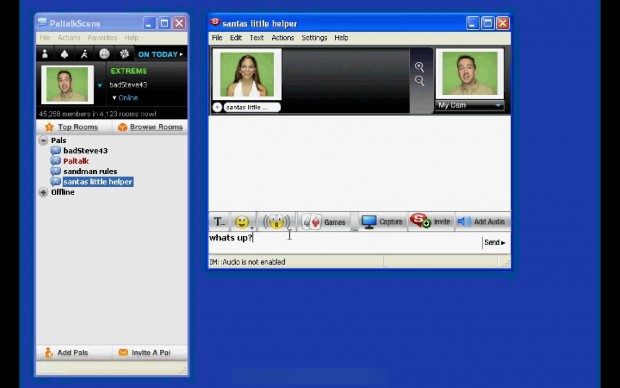The height and width of the screenshot is (388, 620).
Task: Open Actions menu in PaltalkScene window
Action: coord(69,38)
